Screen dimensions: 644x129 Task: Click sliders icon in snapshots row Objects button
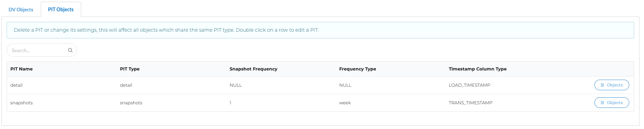pos(603,103)
